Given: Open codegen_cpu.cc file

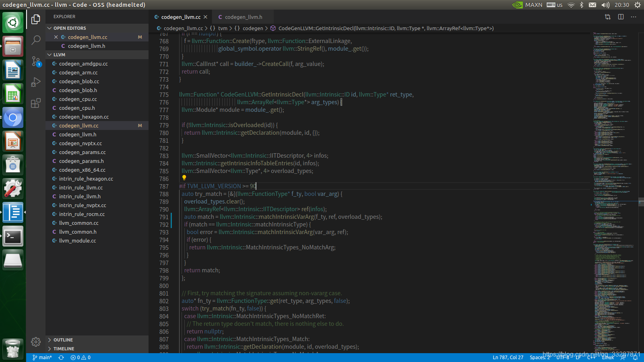Looking at the screenshot, I should point(97,99).
